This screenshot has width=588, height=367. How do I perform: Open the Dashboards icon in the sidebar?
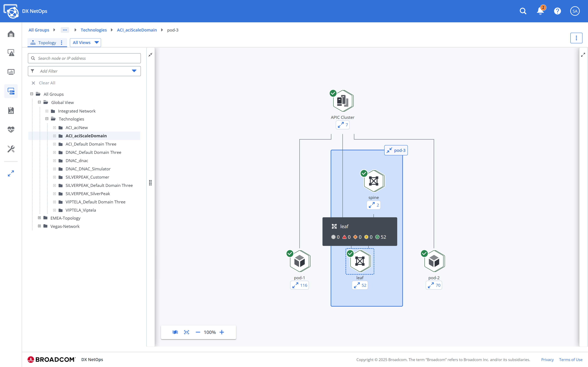pyautogui.click(x=11, y=72)
